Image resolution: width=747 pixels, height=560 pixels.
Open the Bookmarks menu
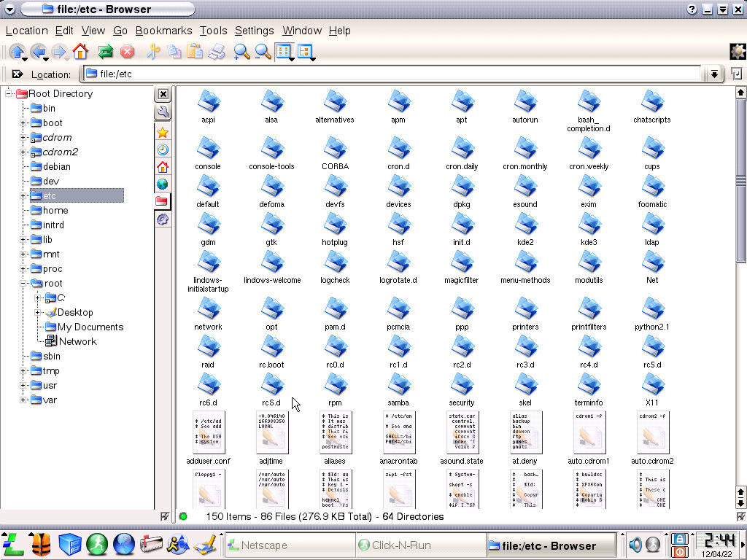point(163,31)
